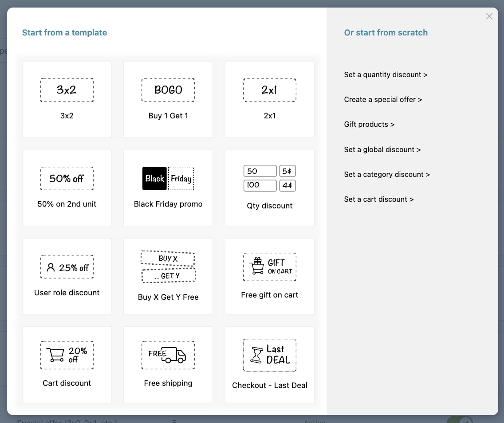This screenshot has height=423, width=504.
Task: Select the User role discount template
Action: [67, 276]
